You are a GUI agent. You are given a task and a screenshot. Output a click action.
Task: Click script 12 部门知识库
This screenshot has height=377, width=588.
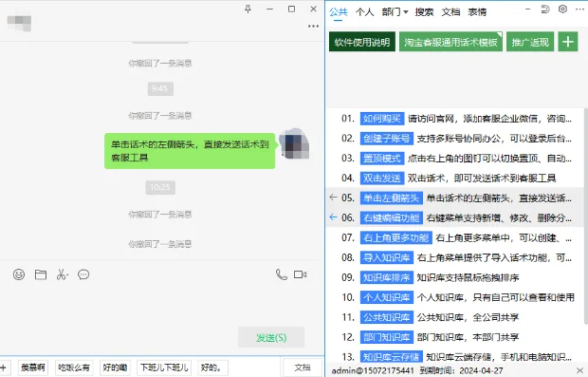click(456, 337)
